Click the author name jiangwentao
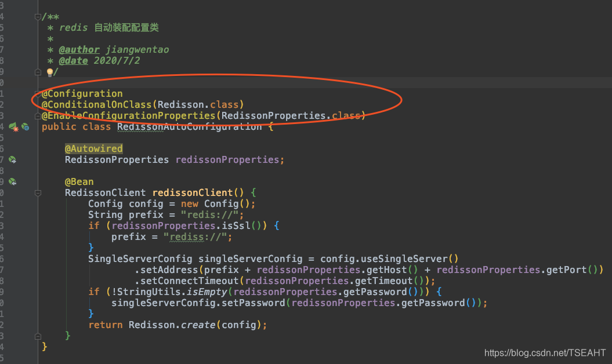The height and width of the screenshot is (364, 612). click(x=137, y=49)
